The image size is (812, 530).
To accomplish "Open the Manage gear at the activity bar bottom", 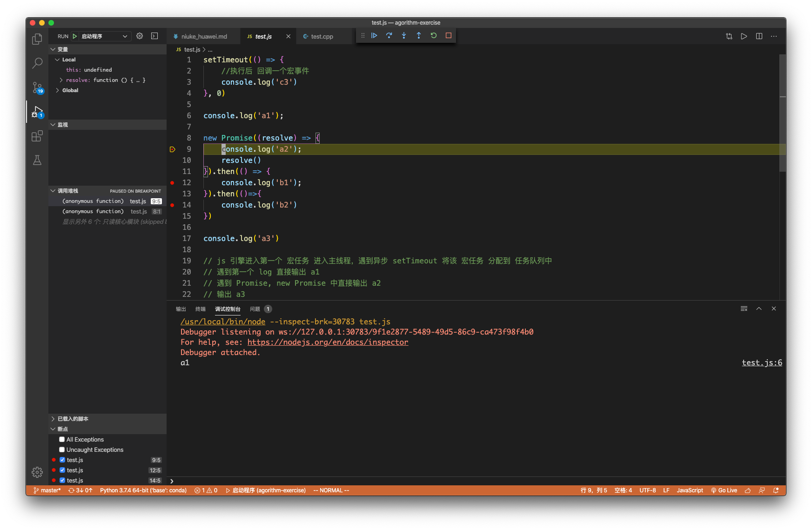I will pos(37,472).
